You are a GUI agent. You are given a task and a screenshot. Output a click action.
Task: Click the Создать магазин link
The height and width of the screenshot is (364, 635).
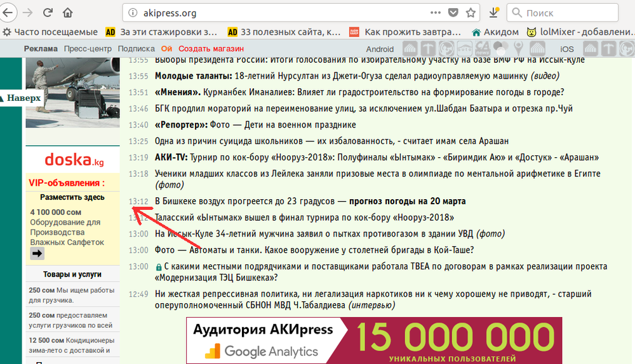[211, 49]
